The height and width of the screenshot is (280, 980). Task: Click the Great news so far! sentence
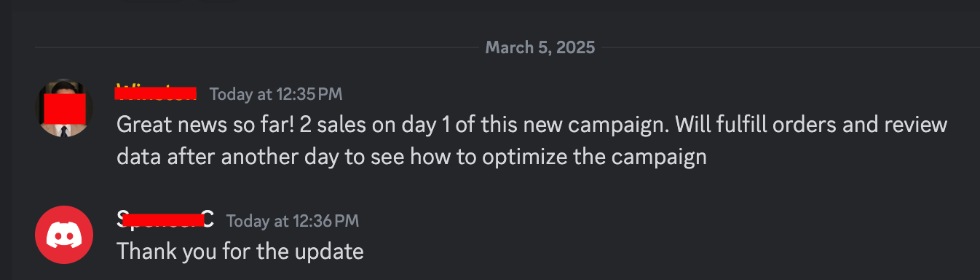point(204,125)
